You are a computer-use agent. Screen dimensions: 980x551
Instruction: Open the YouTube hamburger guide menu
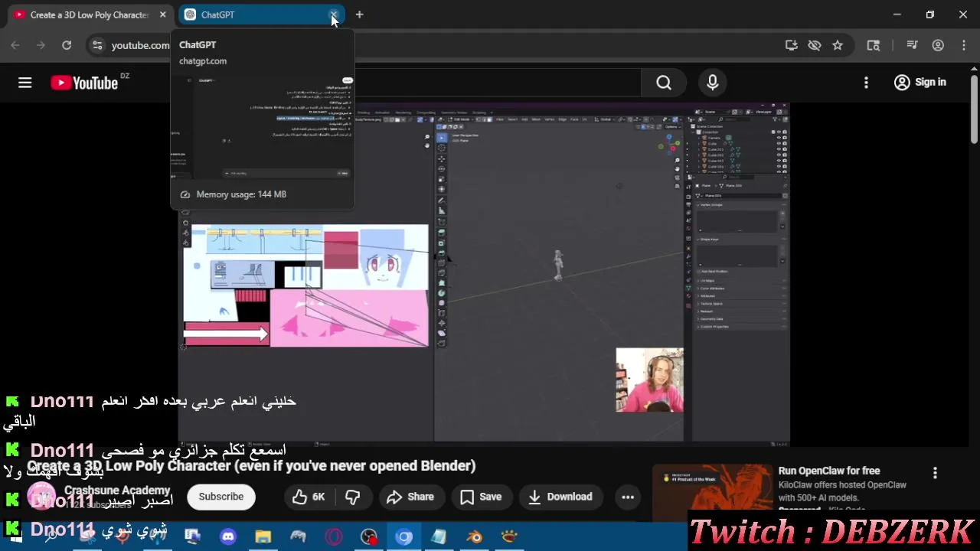point(25,83)
